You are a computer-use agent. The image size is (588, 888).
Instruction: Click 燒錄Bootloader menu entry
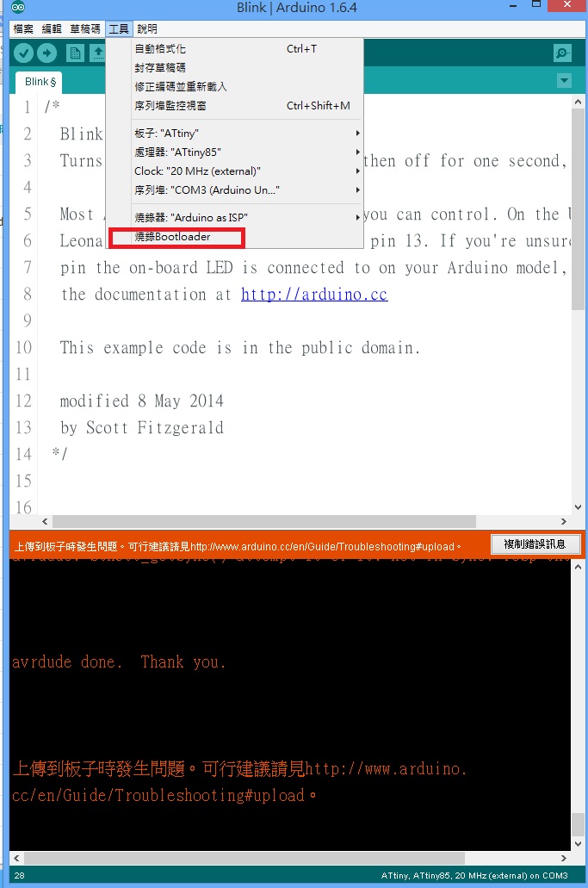[234, 237]
